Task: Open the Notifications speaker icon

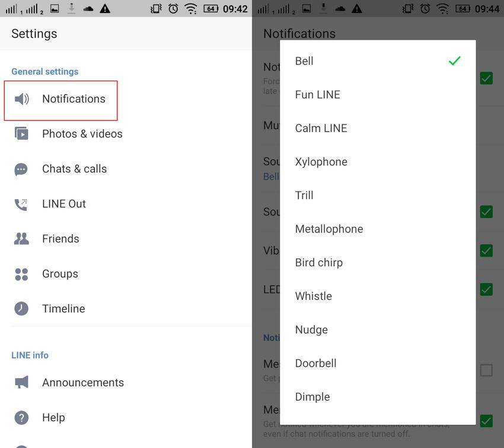Action: 21,99
